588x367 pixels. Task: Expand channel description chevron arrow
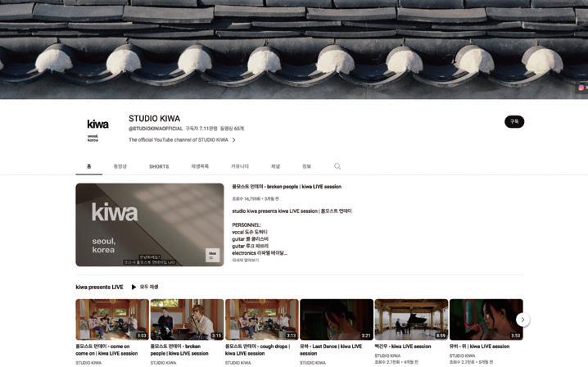tap(233, 140)
